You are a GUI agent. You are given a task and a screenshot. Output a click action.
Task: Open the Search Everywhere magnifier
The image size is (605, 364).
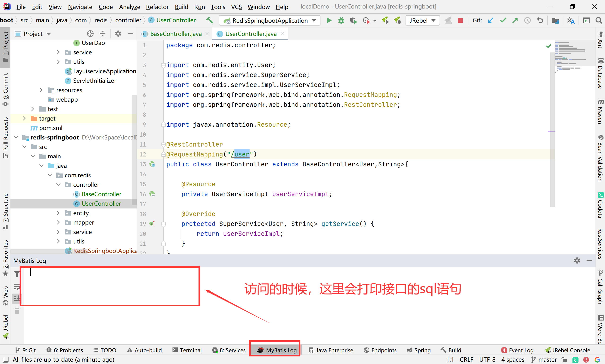[x=599, y=20]
